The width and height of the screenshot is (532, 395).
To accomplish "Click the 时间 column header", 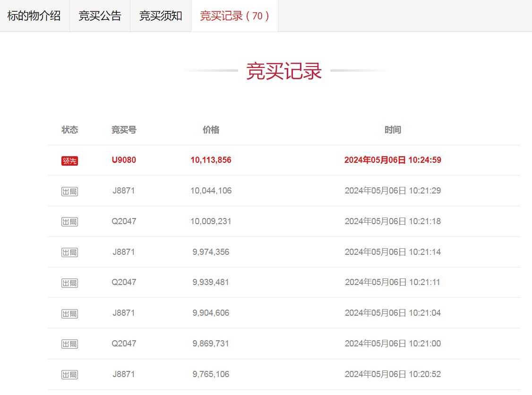I will point(393,130).
